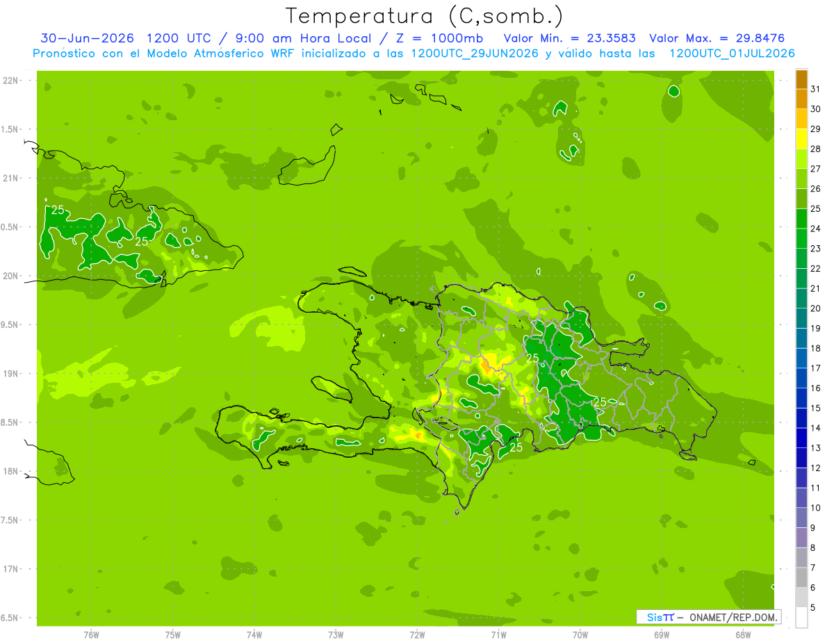Click the "71W" longitude label
Image resolution: width=834 pixels, height=644 pixels.
(x=498, y=635)
